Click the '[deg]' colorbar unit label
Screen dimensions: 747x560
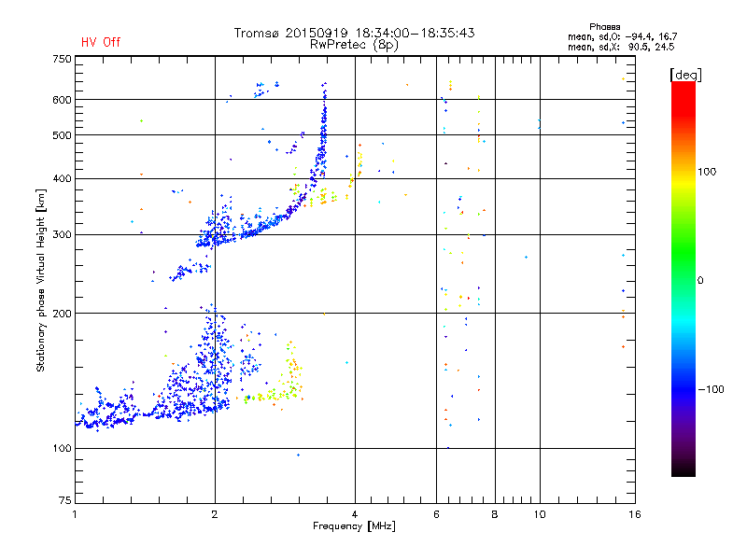[685, 75]
